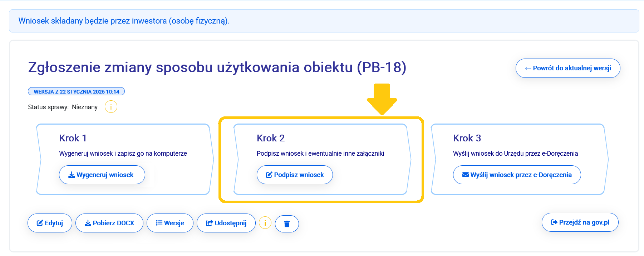Delete the application with the trash icon
This screenshot has width=644, height=256.
pyautogui.click(x=287, y=224)
